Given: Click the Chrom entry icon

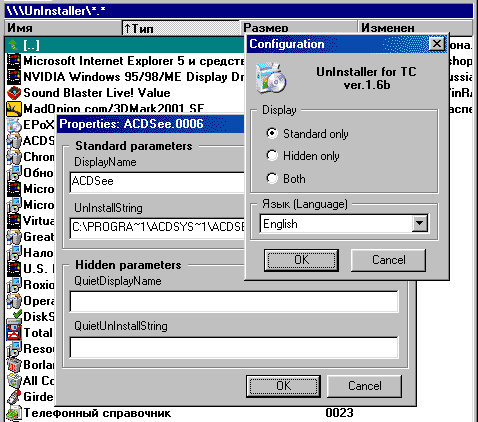Looking at the screenshot, I should pyautogui.click(x=14, y=157).
